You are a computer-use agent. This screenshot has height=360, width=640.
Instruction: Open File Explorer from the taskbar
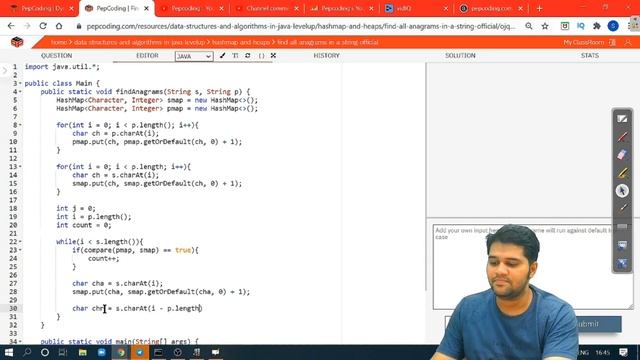coord(82,352)
